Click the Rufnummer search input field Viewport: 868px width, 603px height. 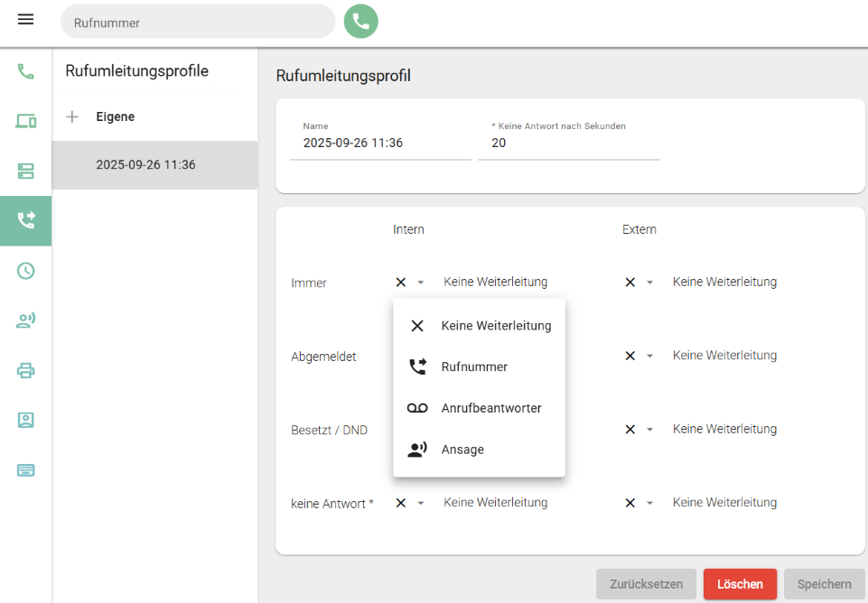pyautogui.click(x=197, y=23)
